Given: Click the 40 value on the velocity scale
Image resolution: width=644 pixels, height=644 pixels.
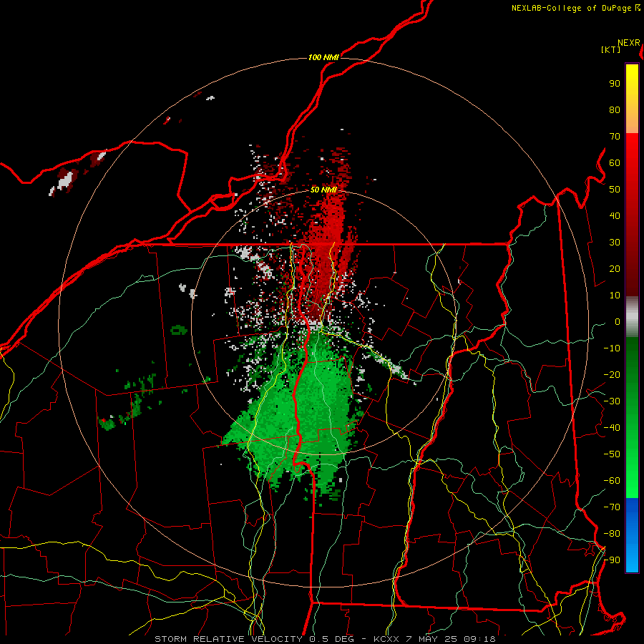Looking at the screenshot, I should 615,216.
